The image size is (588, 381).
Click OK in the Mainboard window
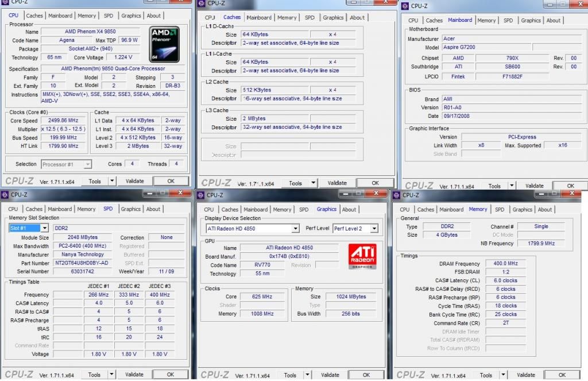pyautogui.click(x=570, y=186)
